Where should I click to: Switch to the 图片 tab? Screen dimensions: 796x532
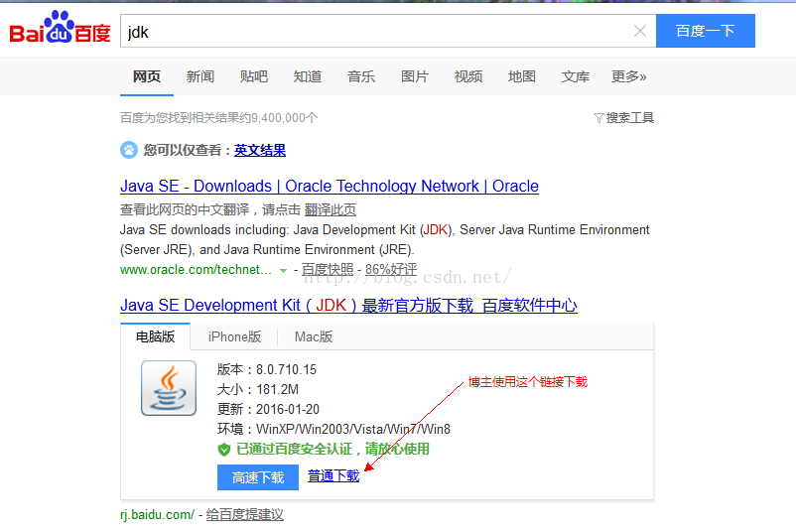[415, 76]
